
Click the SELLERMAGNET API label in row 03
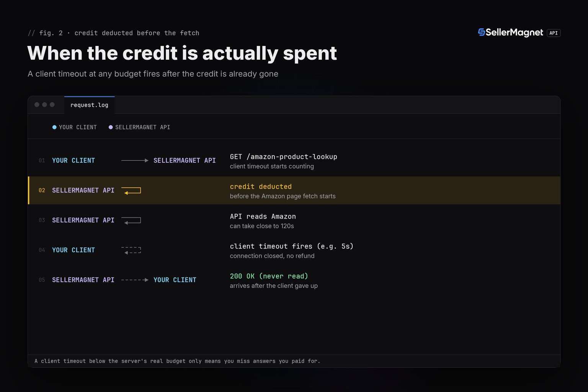click(x=83, y=220)
